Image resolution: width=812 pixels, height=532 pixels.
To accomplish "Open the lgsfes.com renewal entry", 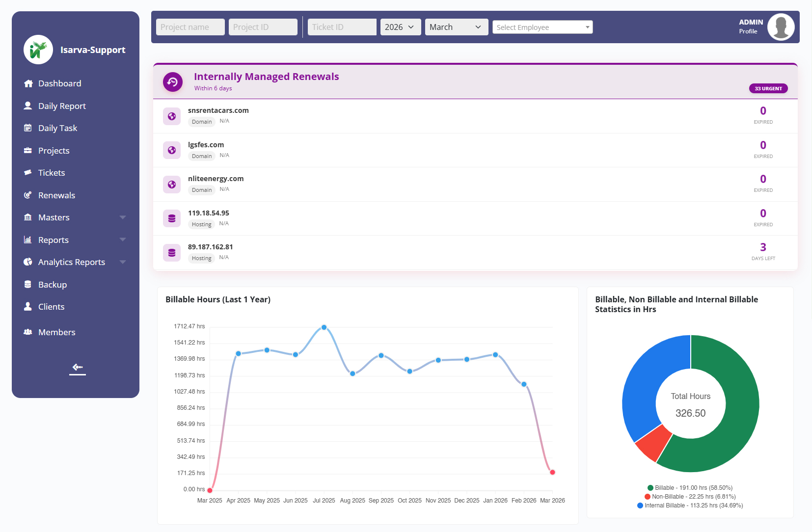I will pos(206,145).
